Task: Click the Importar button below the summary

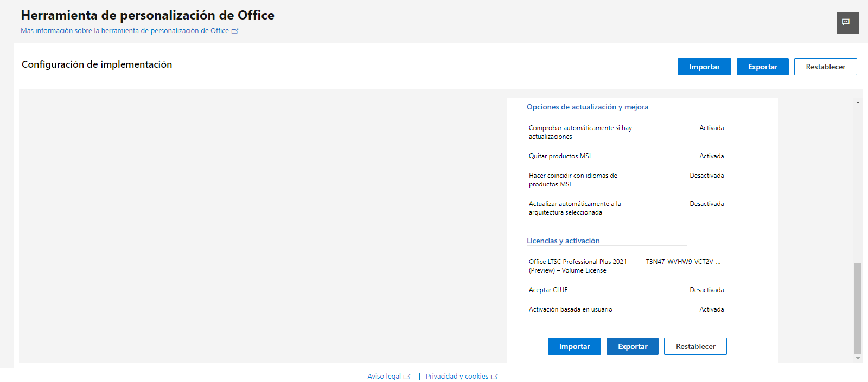Action: (575, 346)
